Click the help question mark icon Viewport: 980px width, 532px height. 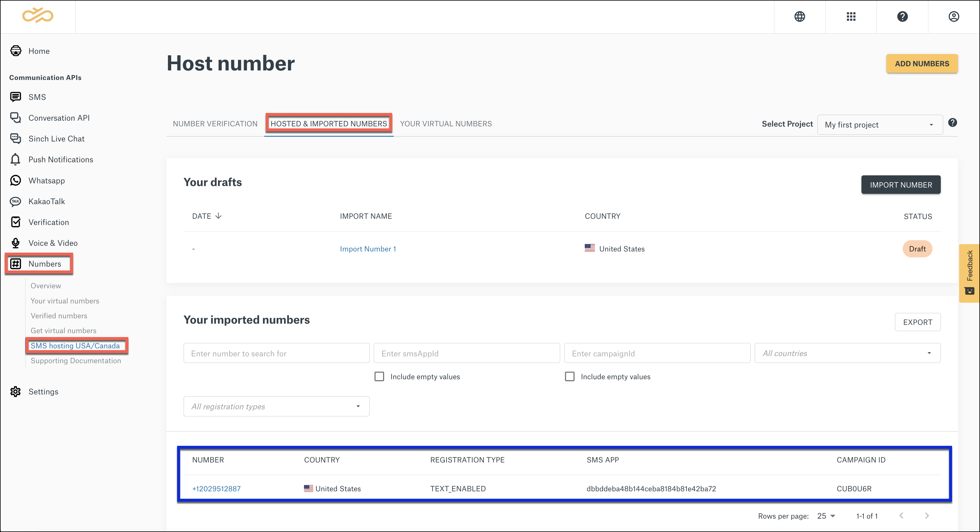pos(902,17)
